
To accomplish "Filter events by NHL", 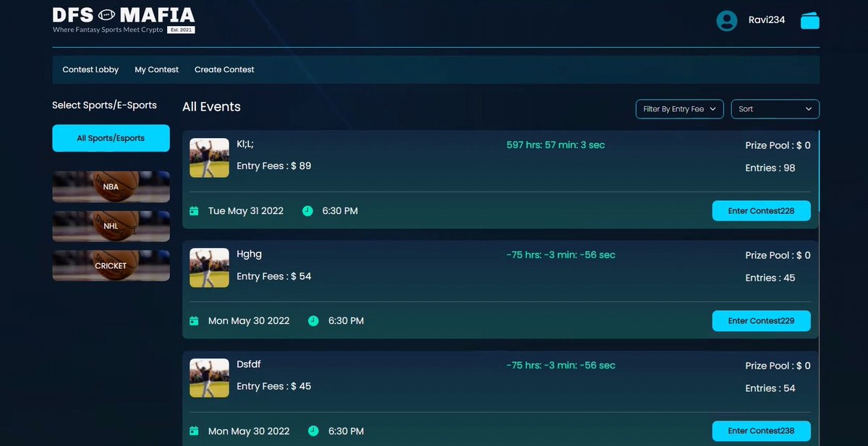I will click(111, 226).
